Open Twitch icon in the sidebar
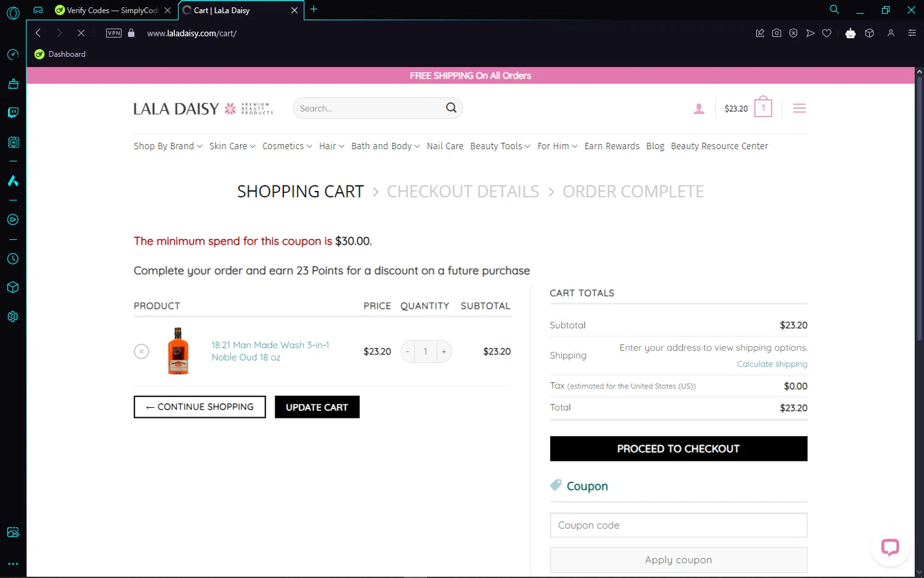 click(x=13, y=113)
